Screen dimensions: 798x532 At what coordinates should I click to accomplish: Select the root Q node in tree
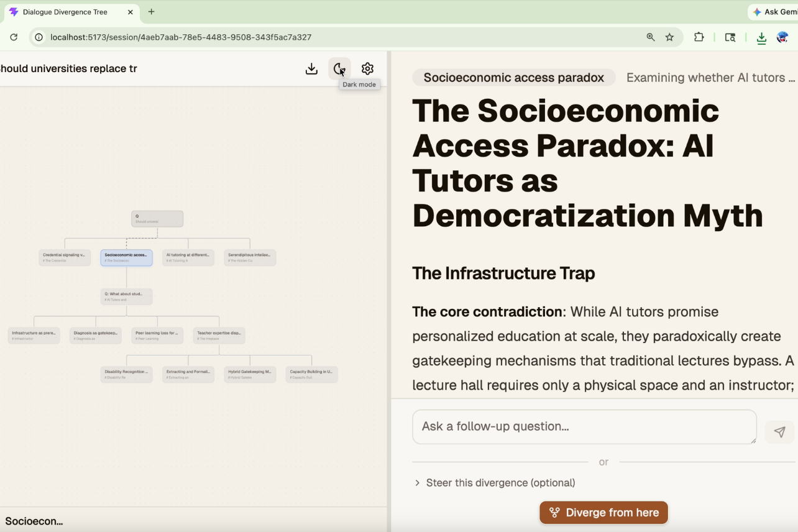pyautogui.click(x=157, y=219)
